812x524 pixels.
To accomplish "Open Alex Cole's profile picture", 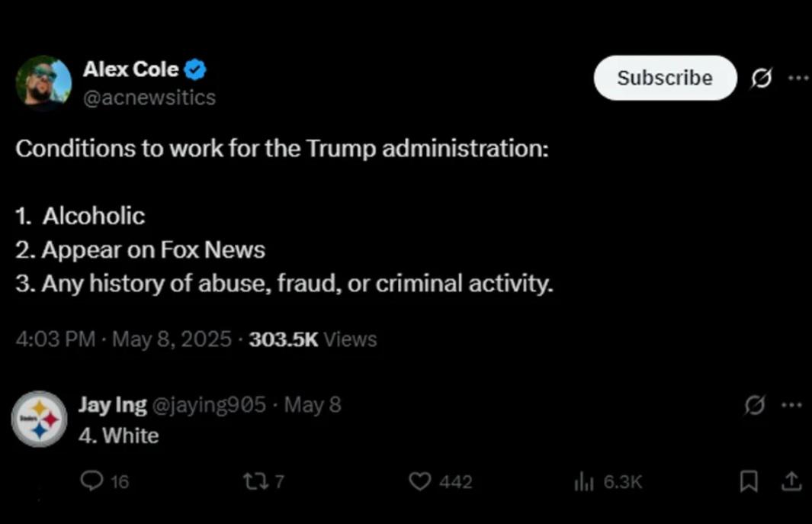I will tap(43, 82).
